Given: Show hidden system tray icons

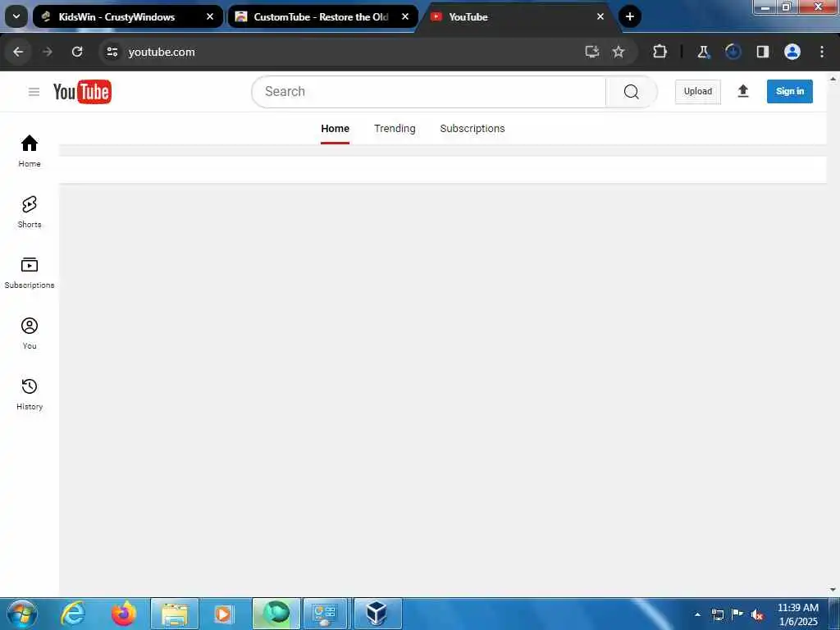Looking at the screenshot, I should tap(697, 614).
